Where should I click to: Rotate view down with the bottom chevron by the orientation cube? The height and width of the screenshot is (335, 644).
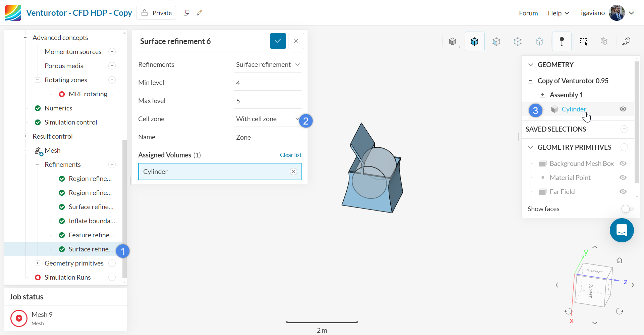click(595, 323)
